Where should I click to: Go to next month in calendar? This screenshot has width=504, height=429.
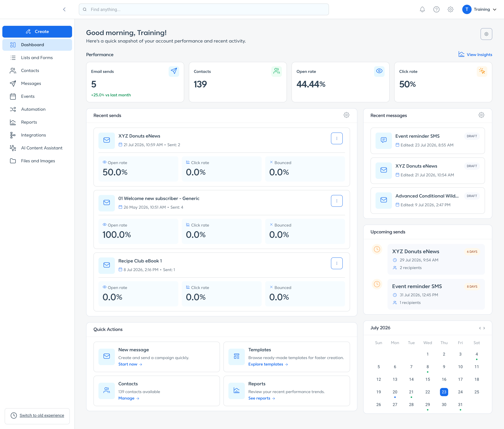(484, 328)
